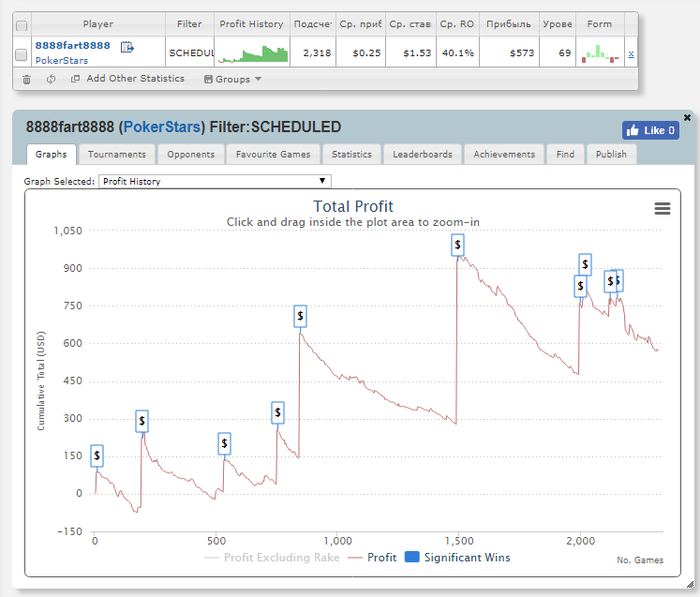
Task: Click the 40.1% ROI value
Action: (x=458, y=53)
